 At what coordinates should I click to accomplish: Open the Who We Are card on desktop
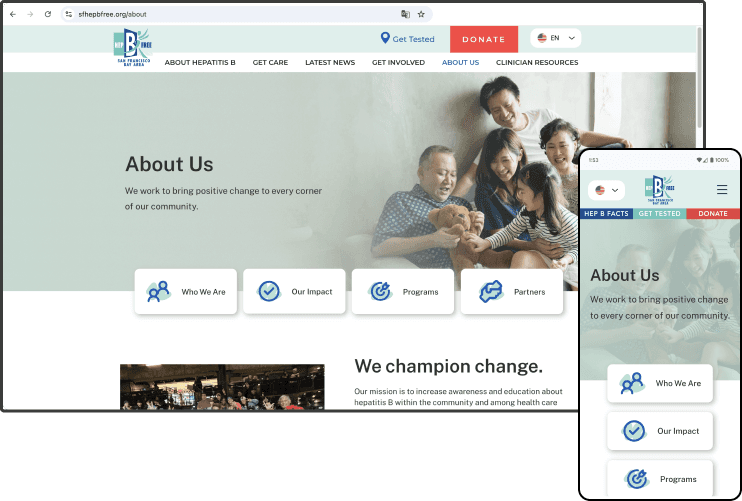coord(186,291)
